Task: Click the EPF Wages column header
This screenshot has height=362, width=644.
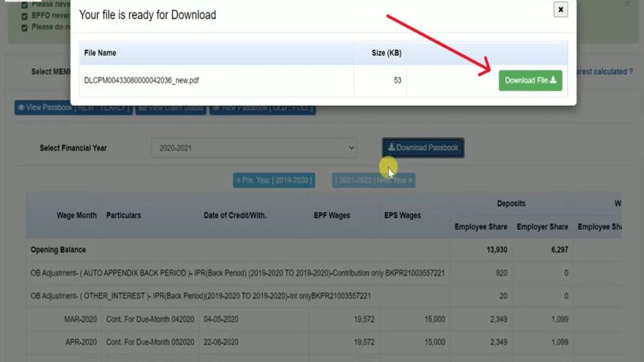Action: tap(332, 216)
